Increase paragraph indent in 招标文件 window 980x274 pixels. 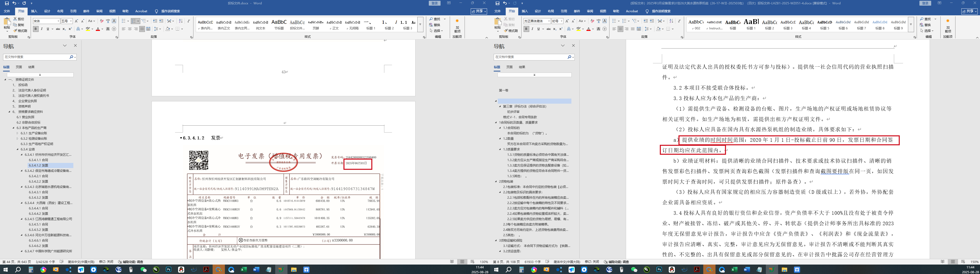pyautogui.click(x=652, y=21)
